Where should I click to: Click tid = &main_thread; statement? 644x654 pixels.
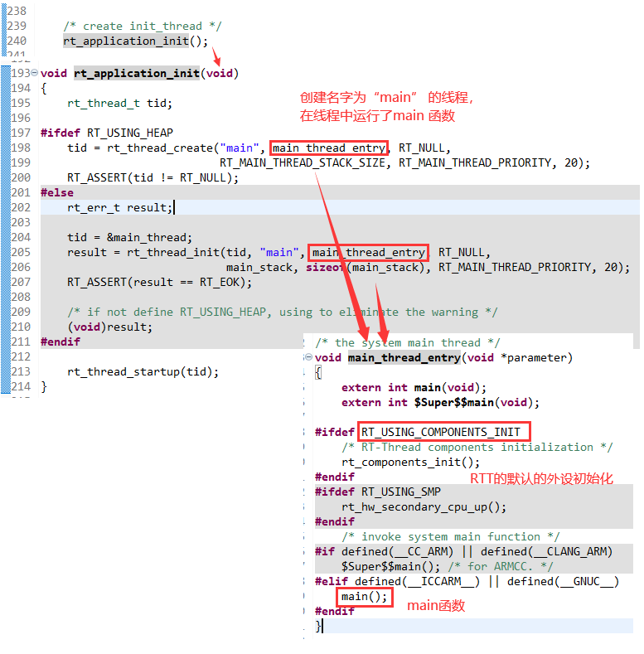130,237
